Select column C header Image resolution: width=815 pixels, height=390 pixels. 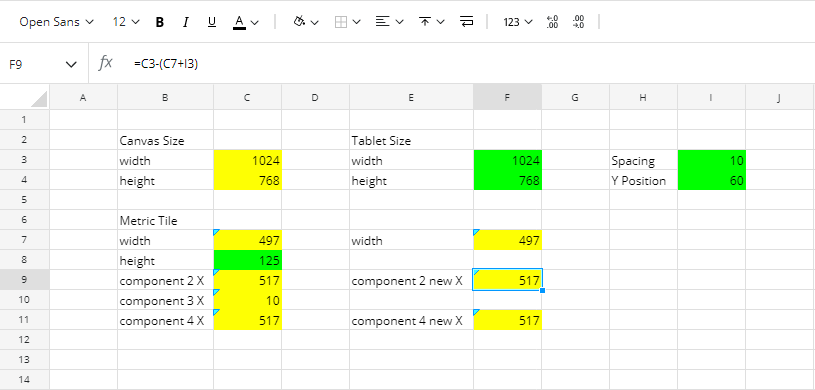247,97
